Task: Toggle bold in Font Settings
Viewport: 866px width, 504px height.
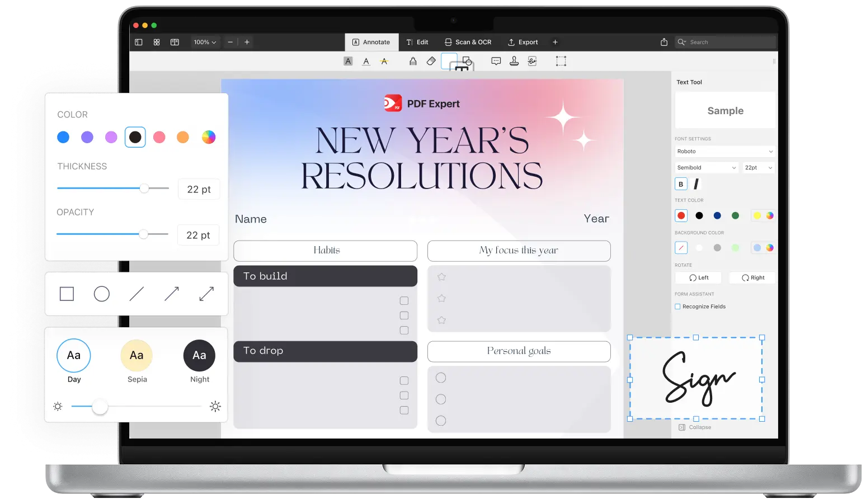Action: click(x=681, y=183)
